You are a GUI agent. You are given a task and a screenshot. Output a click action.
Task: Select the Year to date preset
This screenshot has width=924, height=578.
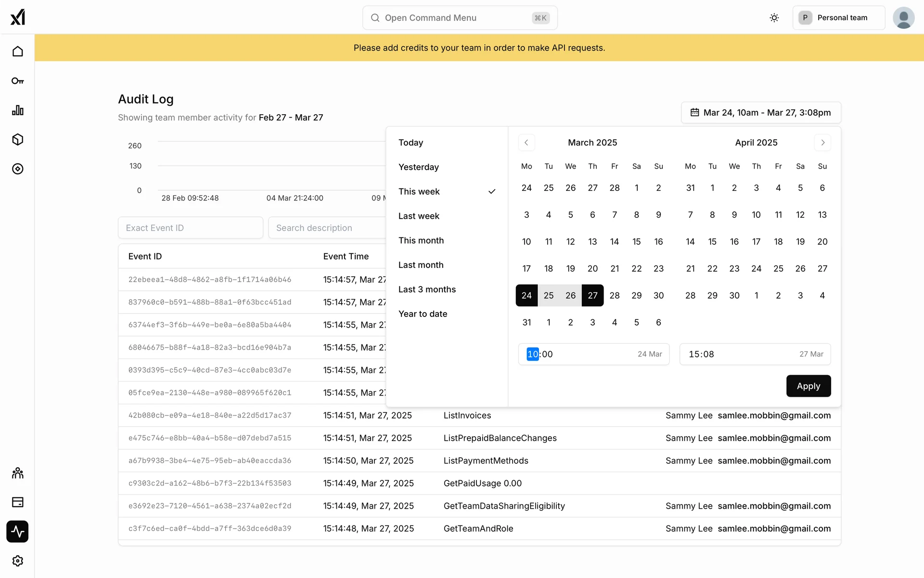pos(423,314)
